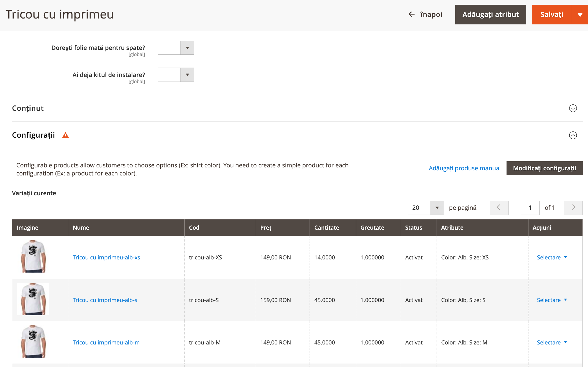Click the T-shirt thumbnail for tricou-alb-M
Image resolution: width=588 pixels, height=367 pixels.
(33, 341)
